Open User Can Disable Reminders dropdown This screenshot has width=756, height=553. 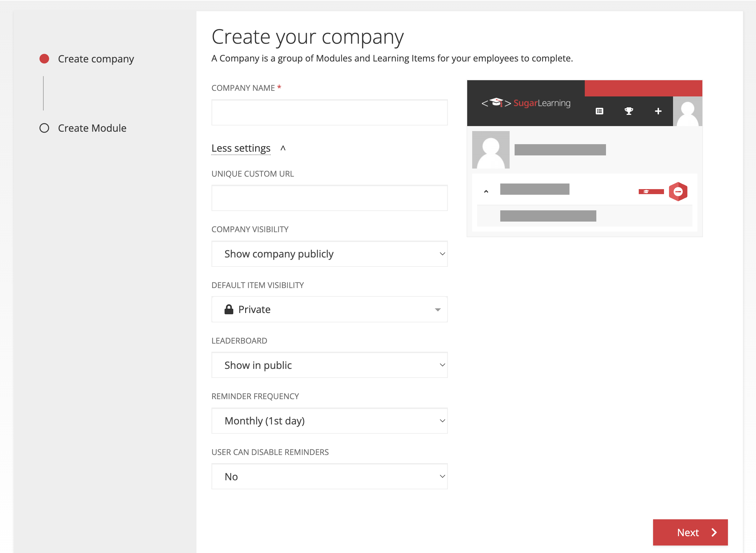(329, 476)
